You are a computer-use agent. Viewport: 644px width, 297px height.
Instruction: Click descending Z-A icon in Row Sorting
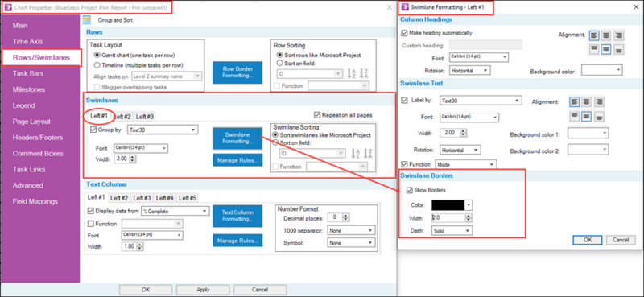(x=365, y=74)
